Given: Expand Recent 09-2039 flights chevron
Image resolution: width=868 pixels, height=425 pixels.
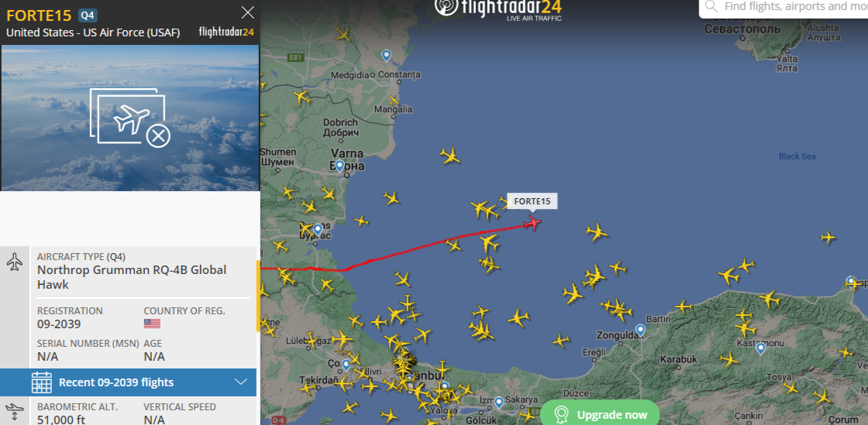Looking at the screenshot, I should point(241,382).
